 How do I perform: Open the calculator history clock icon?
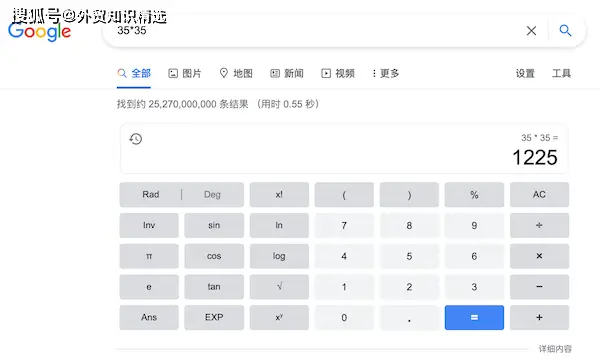pos(135,138)
